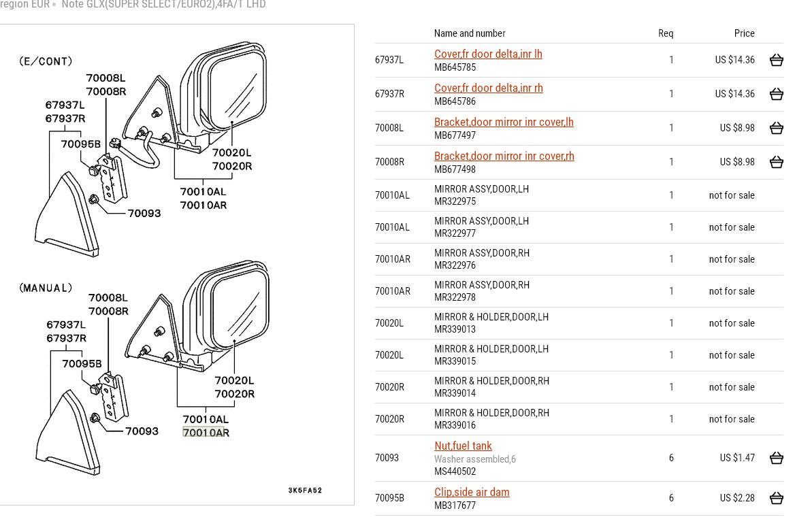
Task: Select the MIRROR ASSY,DOOR,LH MR322975 row
Action: pyautogui.click(x=481, y=195)
